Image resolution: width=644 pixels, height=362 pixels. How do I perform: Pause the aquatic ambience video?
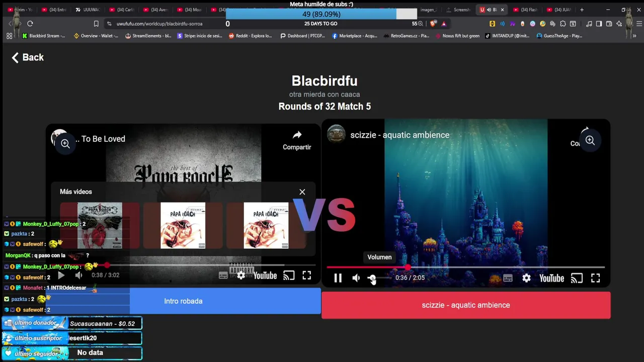coord(338,278)
